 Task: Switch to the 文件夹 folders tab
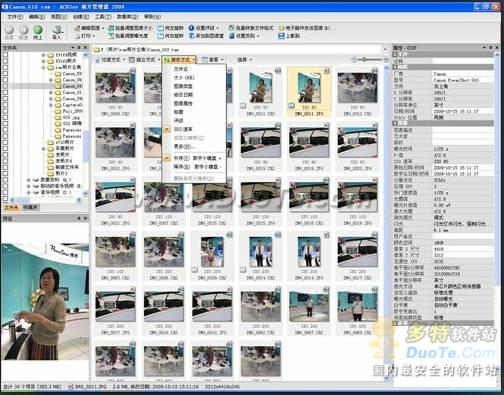click(x=12, y=207)
